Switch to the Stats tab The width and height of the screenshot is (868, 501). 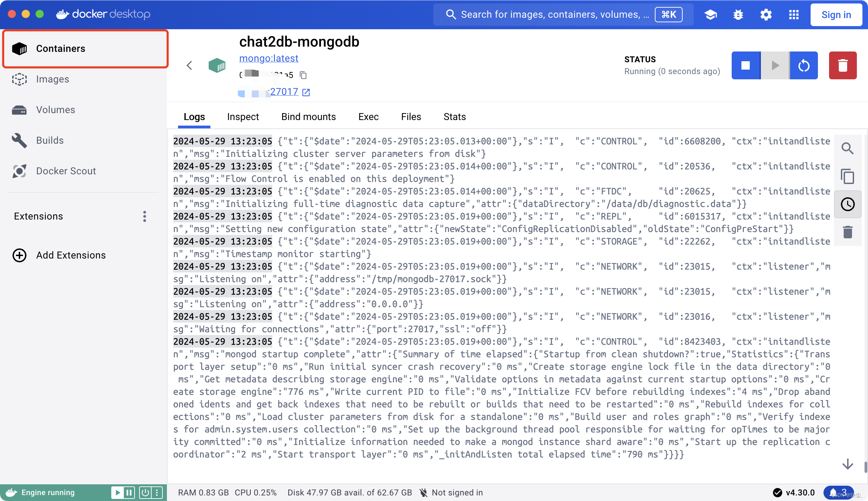click(x=454, y=116)
